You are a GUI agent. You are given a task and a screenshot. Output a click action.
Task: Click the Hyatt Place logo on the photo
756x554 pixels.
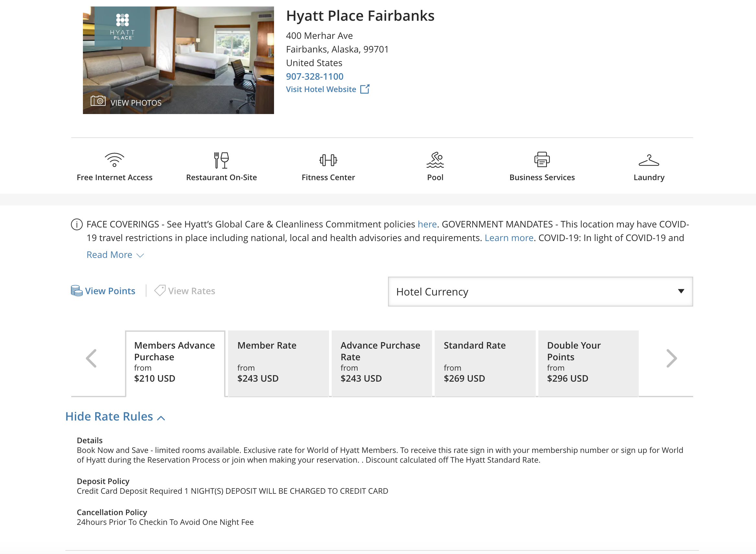pyautogui.click(x=122, y=27)
